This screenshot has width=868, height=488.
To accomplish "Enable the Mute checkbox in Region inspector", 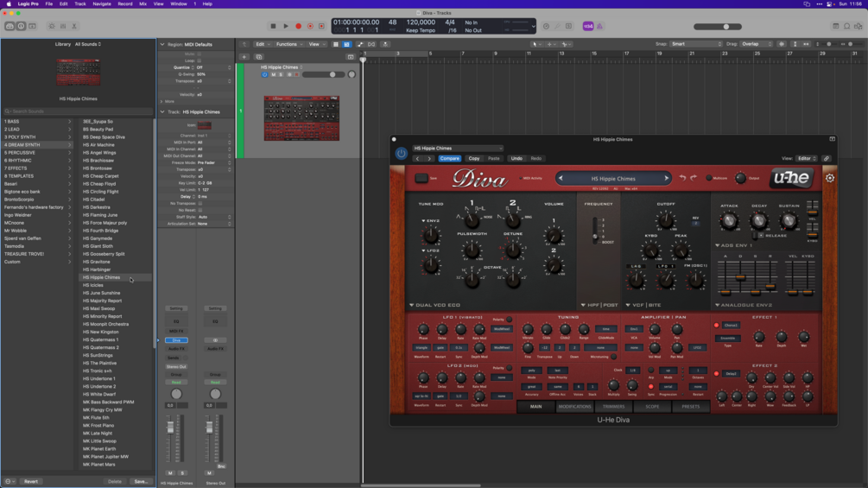I will point(200,54).
